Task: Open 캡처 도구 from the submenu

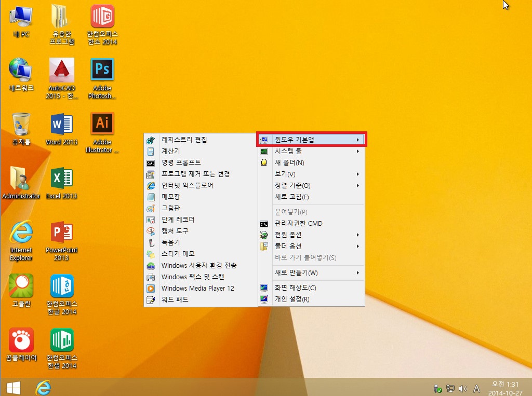Action: 201,231
